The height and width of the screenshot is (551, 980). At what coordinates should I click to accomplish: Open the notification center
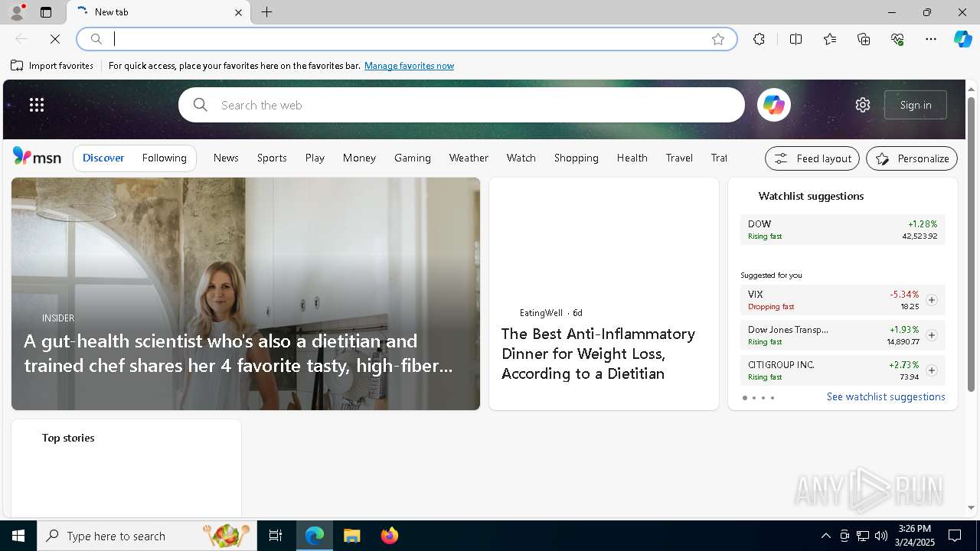[x=955, y=536]
